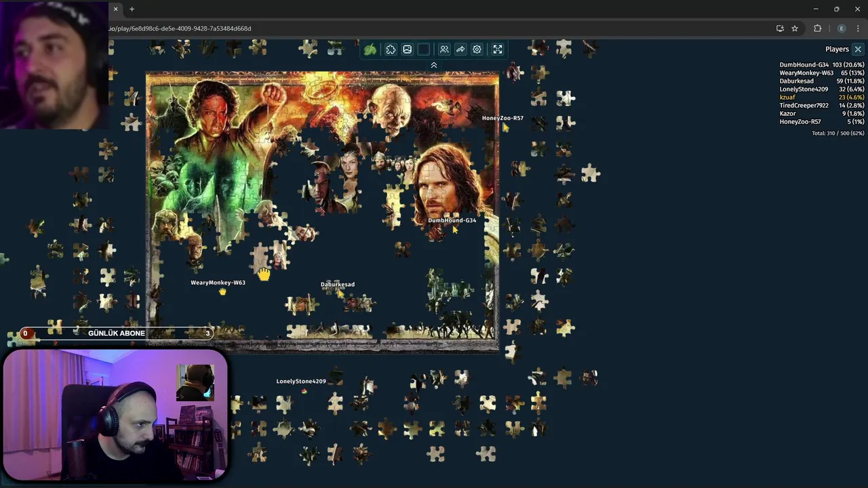868x488 pixels.
Task: Click the address bar URL
Action: [x=180, y=28]
